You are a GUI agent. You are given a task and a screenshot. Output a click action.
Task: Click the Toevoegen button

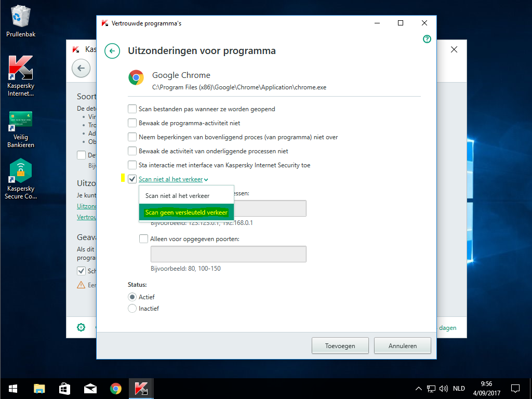point(340,345)
